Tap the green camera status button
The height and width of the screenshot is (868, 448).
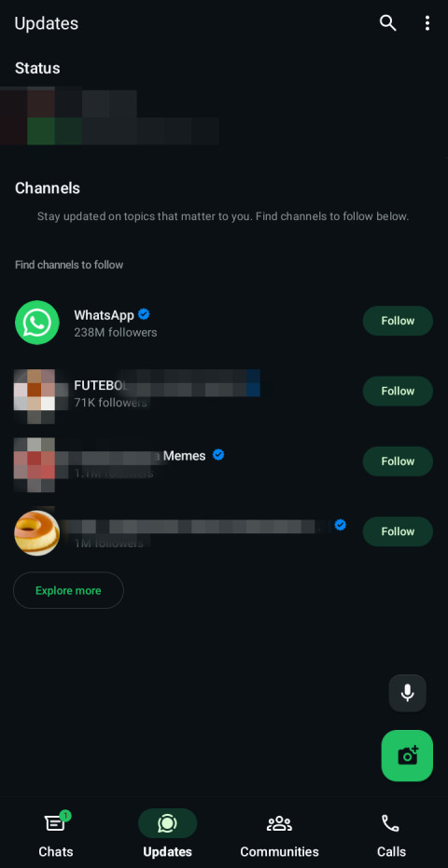(x=407, y=755)
